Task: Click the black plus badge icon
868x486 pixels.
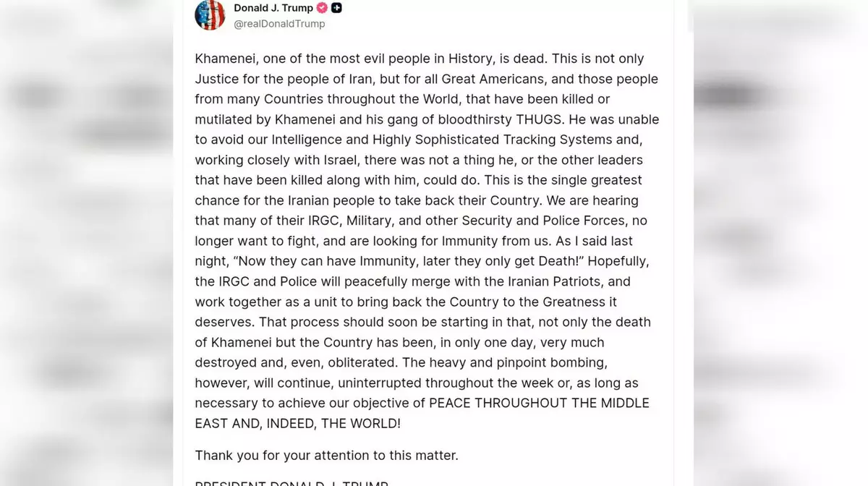Action: click(x=337, y=8)
